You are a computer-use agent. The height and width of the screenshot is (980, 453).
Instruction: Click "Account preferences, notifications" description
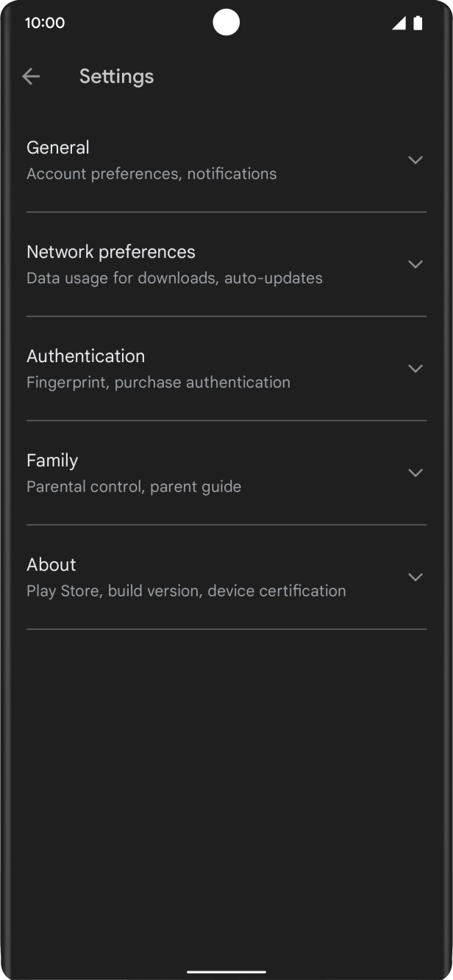coord(151,174)
